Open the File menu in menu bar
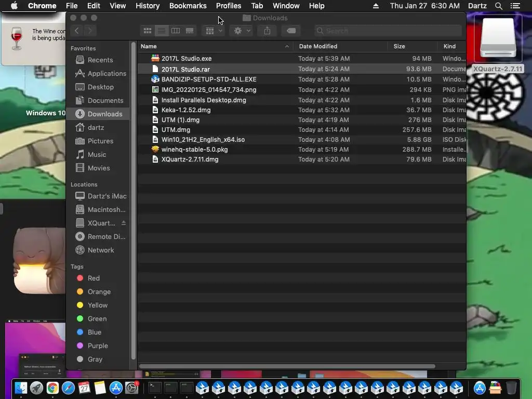 (x=72, y=6)
